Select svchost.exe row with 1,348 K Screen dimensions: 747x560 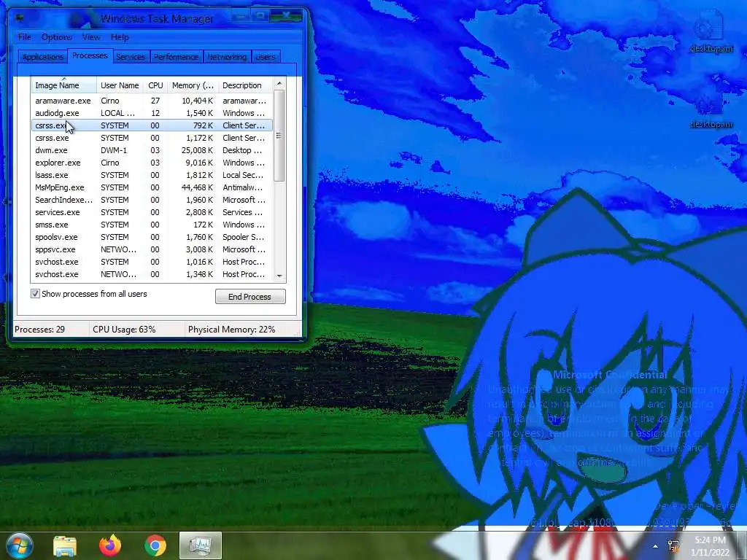152,274
